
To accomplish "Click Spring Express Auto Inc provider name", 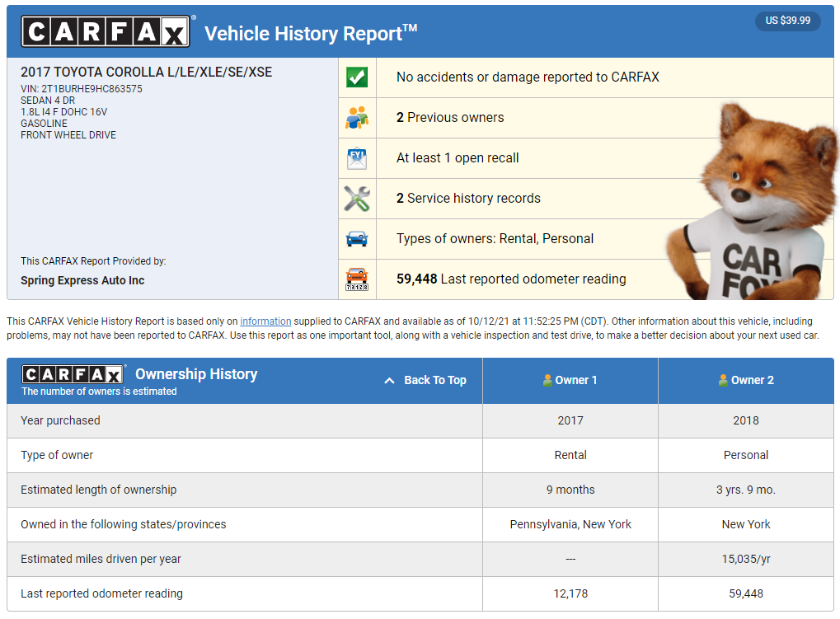I will coord(82,280).
